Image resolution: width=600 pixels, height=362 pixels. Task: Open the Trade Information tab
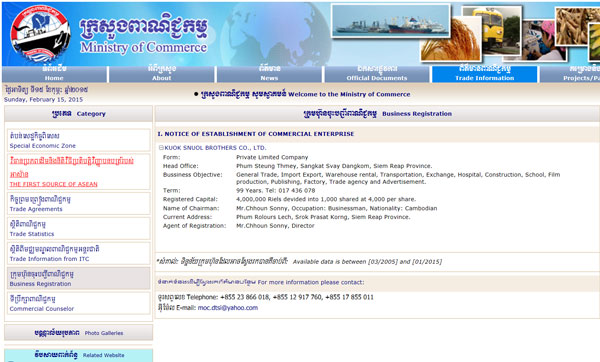point(484,73)
